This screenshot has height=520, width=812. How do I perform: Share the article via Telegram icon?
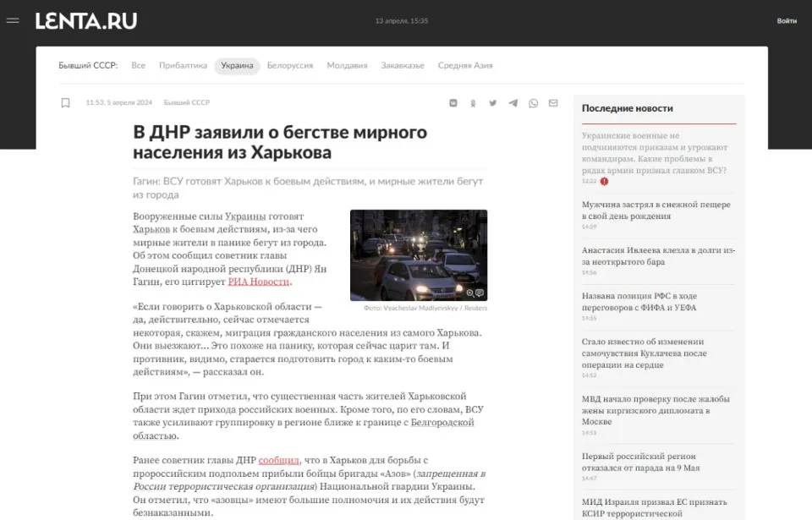[513, 102]
